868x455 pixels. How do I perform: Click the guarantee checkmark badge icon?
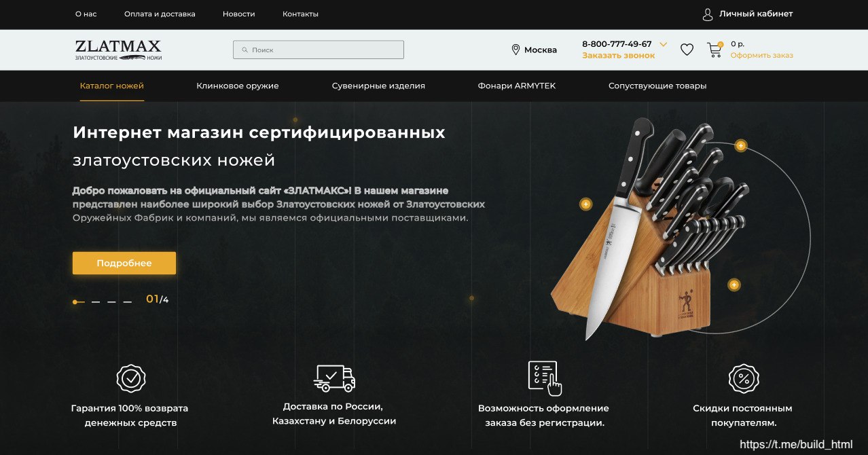point(130,379)
